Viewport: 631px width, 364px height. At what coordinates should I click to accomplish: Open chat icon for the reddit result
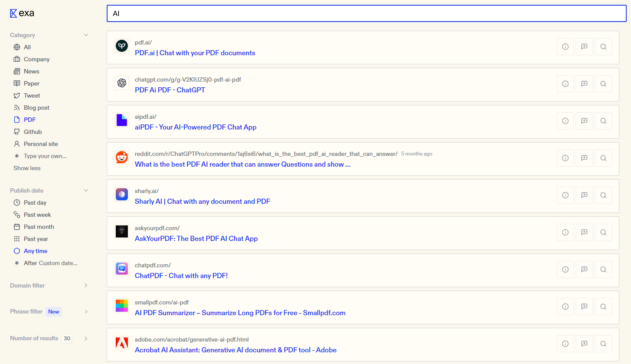coord(584,158)
